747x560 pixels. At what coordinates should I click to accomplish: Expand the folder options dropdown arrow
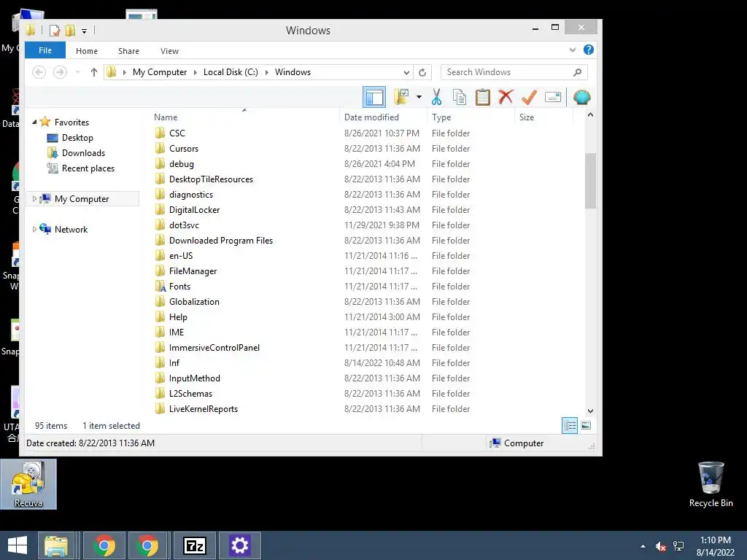419,97
